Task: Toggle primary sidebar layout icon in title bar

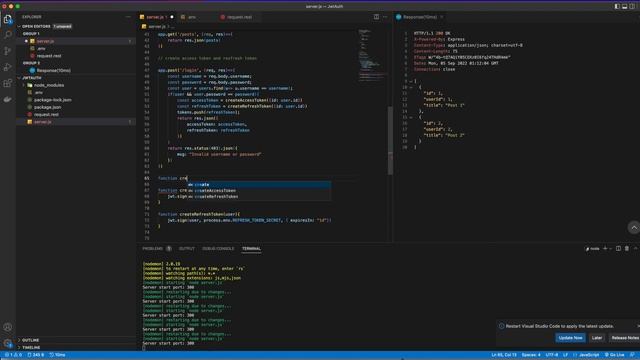Action: click(617, 6)
